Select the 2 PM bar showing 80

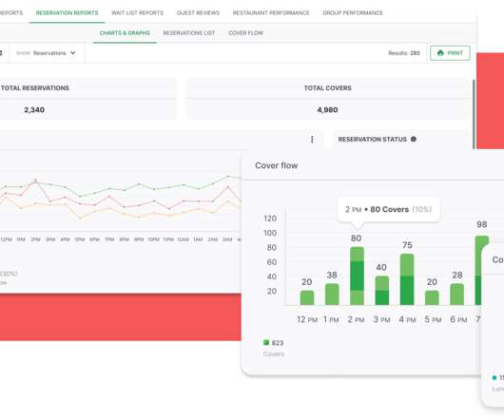point(357,276)
